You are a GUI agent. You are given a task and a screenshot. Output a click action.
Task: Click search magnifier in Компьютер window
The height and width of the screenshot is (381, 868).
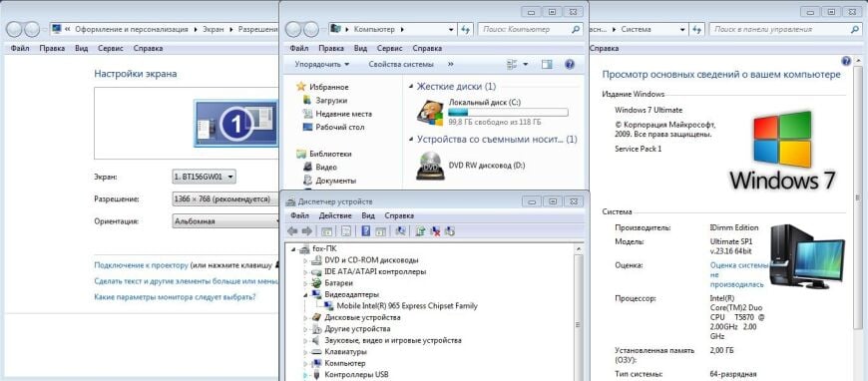pyautogui.click(x=576, y=29)
